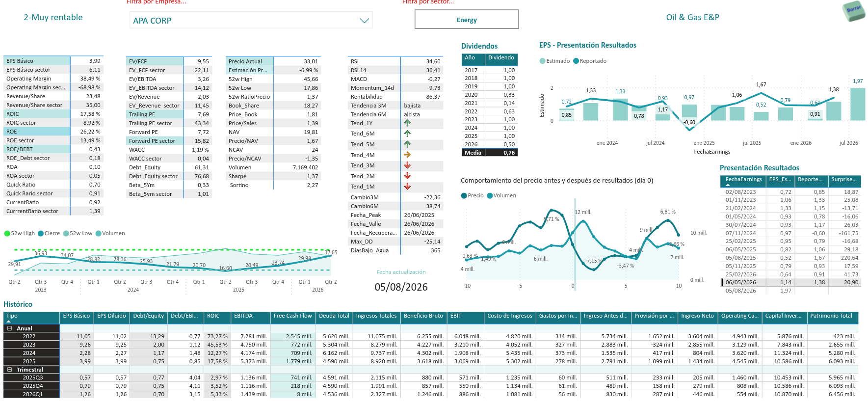Toggle the 52w High legend marker
Image resolution: width=868 pixels, height=405 pixels.
point(7,233)
